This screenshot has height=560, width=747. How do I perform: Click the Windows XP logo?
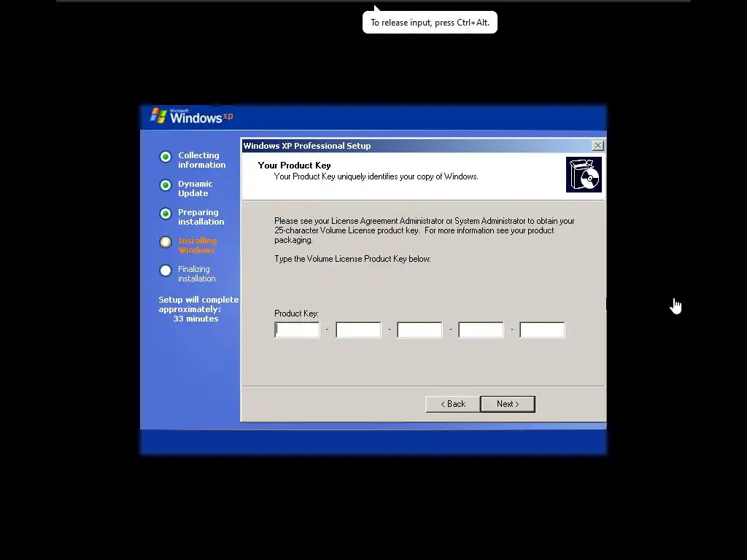(192, 116)
